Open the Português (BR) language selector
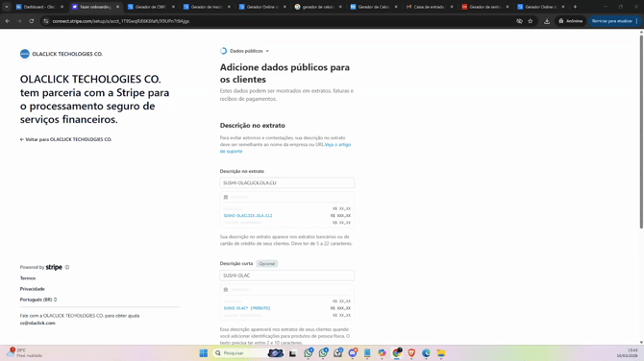644x361 pixels. (x=38, y=300)
